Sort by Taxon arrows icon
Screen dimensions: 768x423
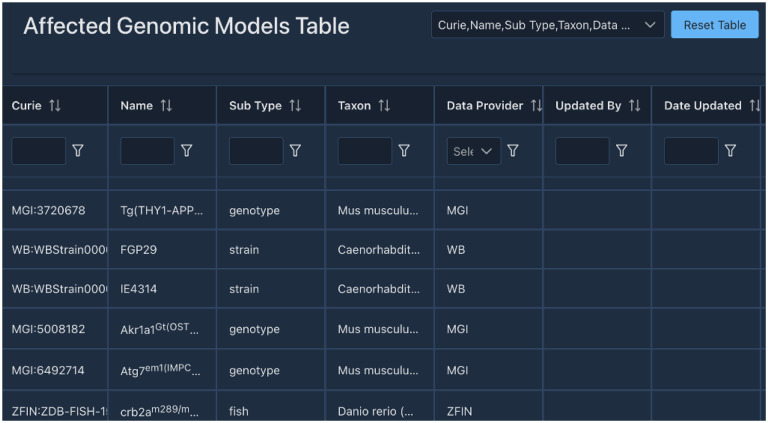pos(384,105)
